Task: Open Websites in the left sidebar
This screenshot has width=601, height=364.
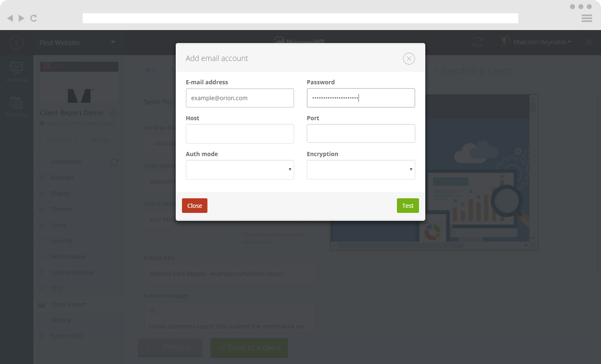Action: (x=17, y=107)
